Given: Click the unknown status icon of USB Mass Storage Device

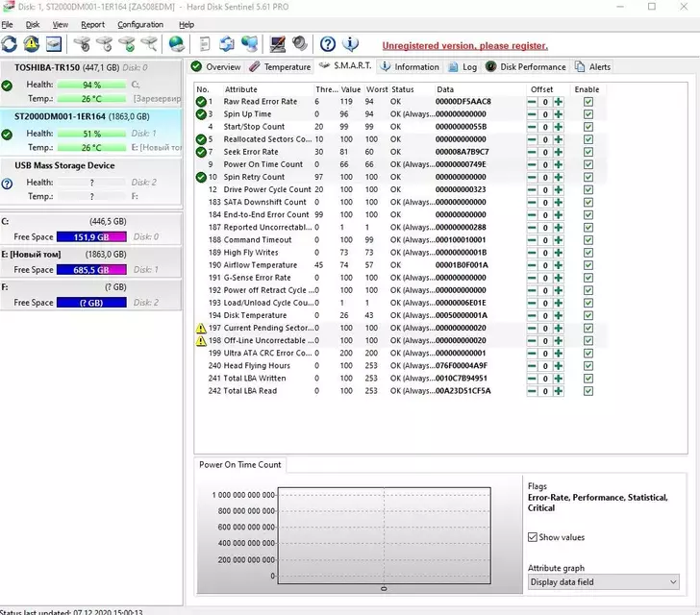Looking at the screenshot, I should pos(7,184).
